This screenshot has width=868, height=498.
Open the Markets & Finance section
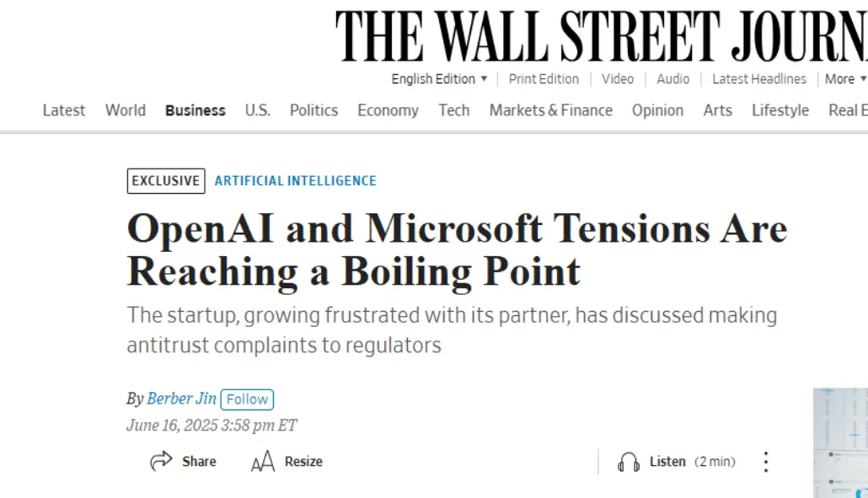tap(551, 110)
